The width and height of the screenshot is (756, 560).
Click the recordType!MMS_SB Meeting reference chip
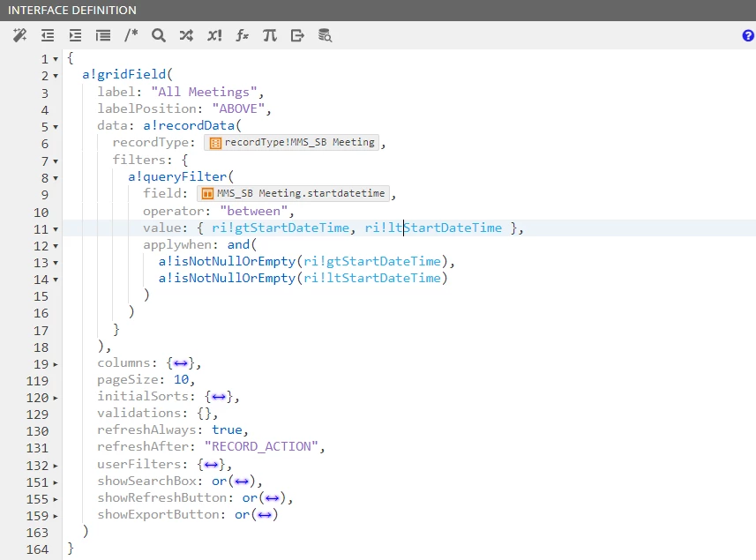click(292, 143)
